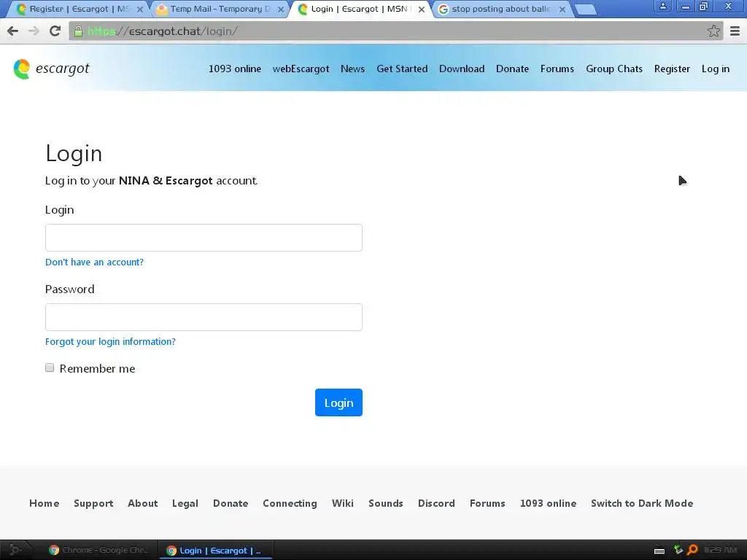Enable the Remember me checkbox
Screen dimensions: 747x560
coord(50,367)
